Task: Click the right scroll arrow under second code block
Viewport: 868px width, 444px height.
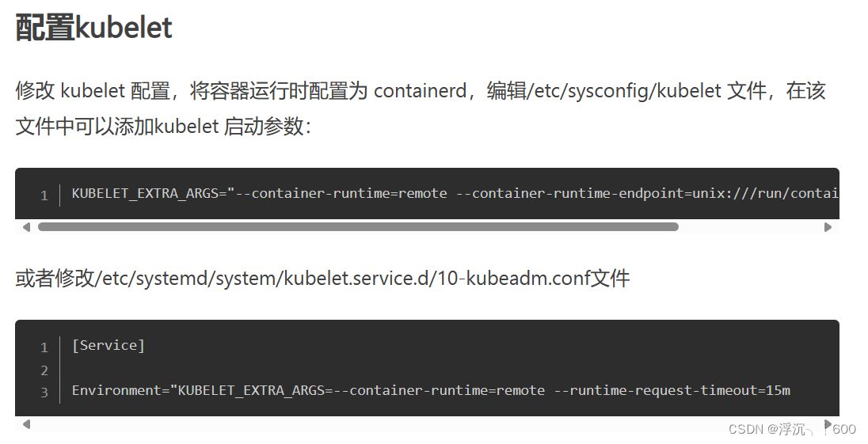Action: (828, 425)
